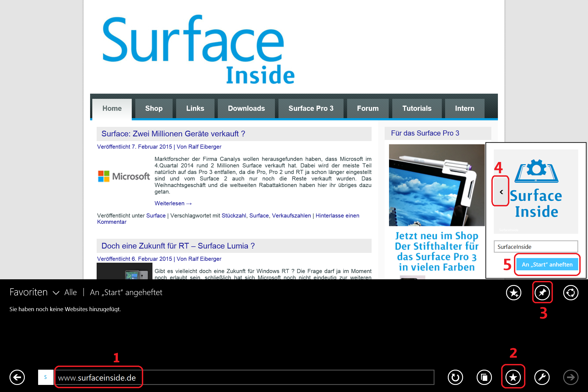Image resolution: width=588 pixels, height=392 pixels.
Task: Select the Alle favorites filter
Action: [71, 292]
